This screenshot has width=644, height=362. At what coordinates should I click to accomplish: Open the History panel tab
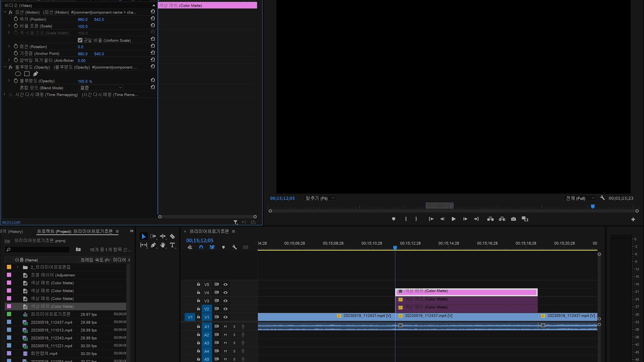click(12, 231)
